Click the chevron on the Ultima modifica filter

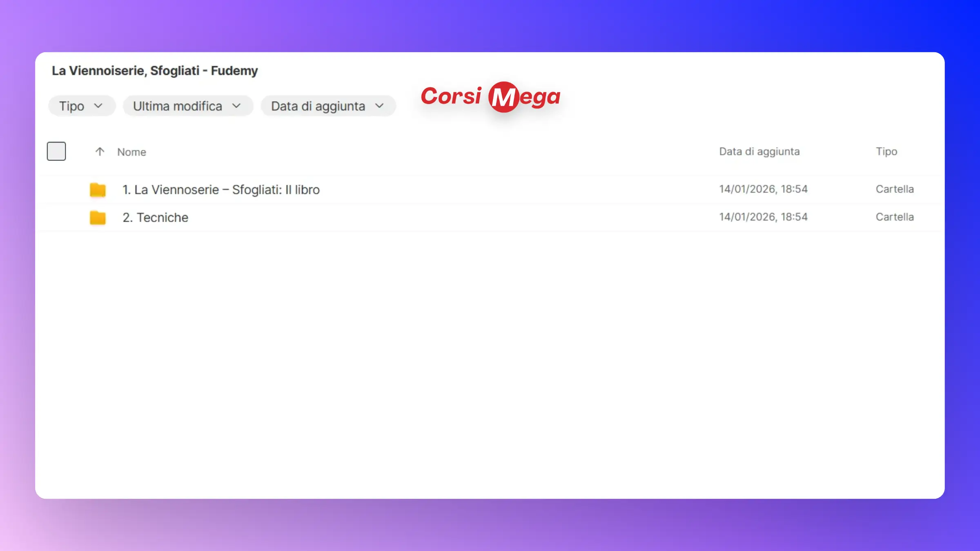236,106
